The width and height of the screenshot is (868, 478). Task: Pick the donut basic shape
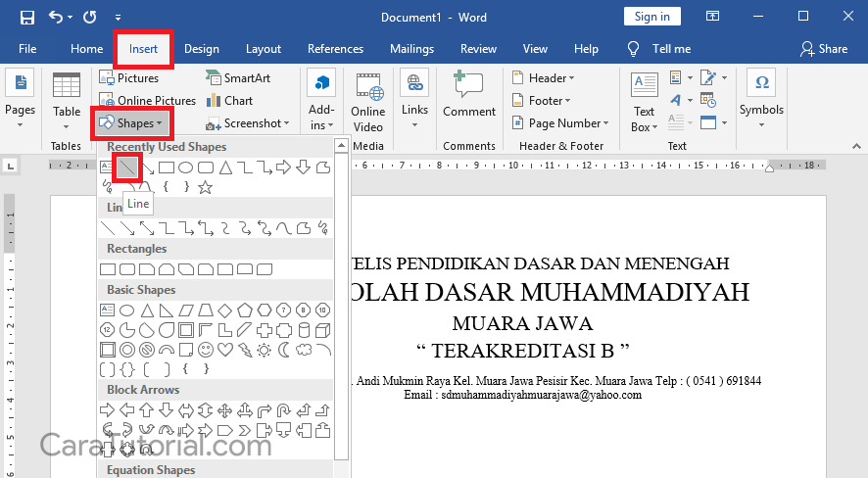tap(127, 350)
